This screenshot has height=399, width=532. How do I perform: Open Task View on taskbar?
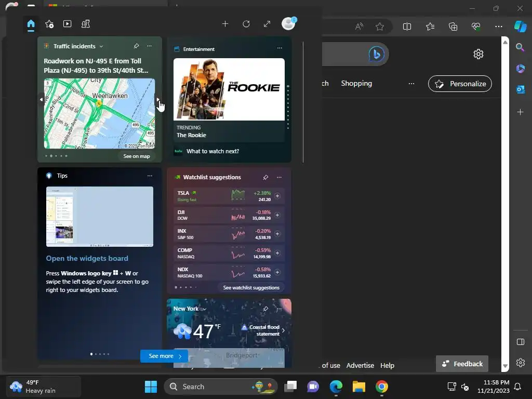tap(290, 387)
